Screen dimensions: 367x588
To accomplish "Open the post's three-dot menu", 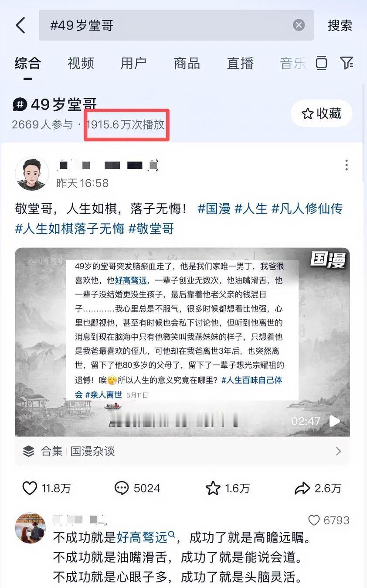I will [x=347, y=165].
